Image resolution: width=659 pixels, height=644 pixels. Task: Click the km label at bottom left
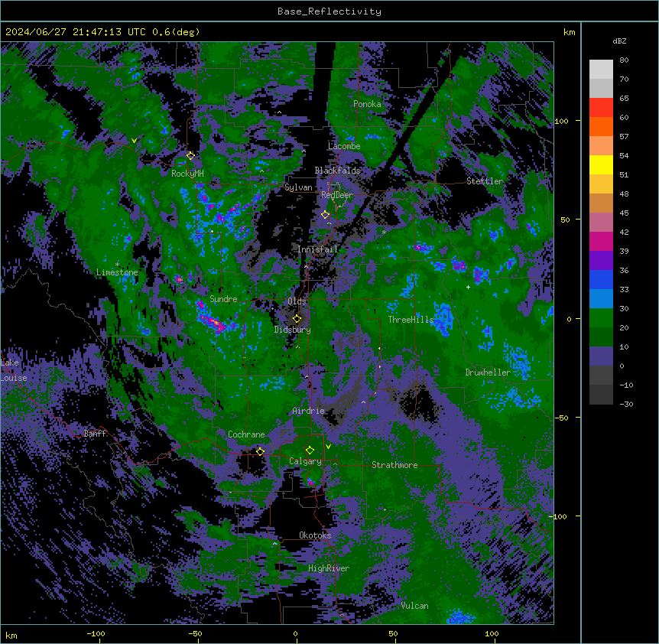coord(11,635)
